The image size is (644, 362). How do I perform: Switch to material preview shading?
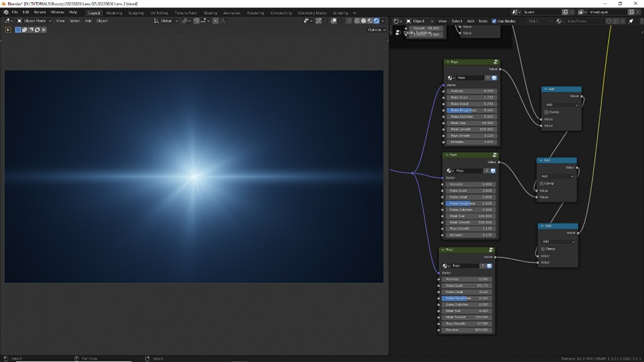click(x=370, y=21)
